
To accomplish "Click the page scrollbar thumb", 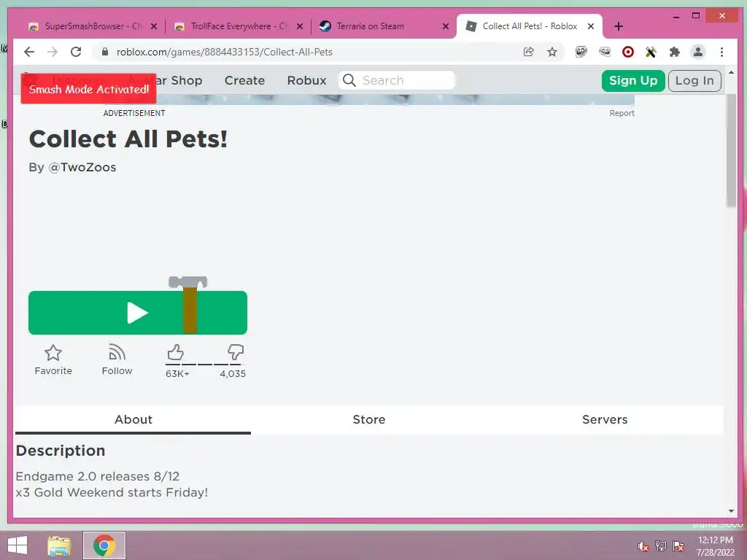I will [x=731, y=150].
